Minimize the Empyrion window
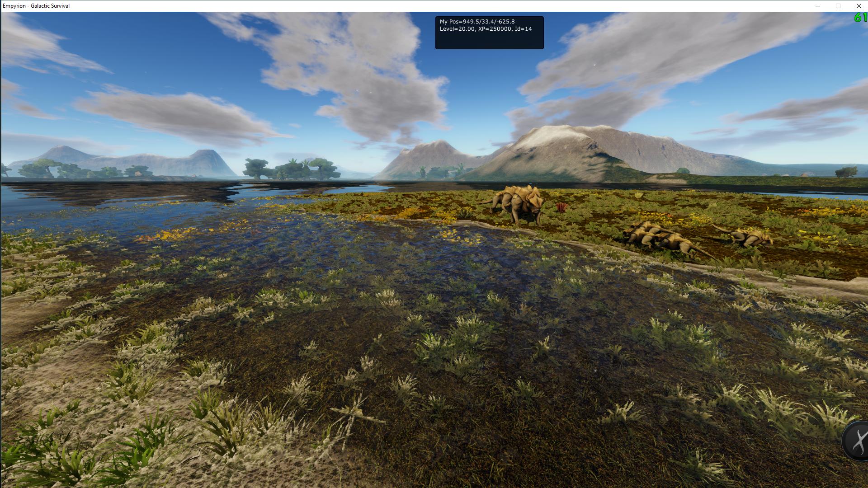 pos(817,6)
